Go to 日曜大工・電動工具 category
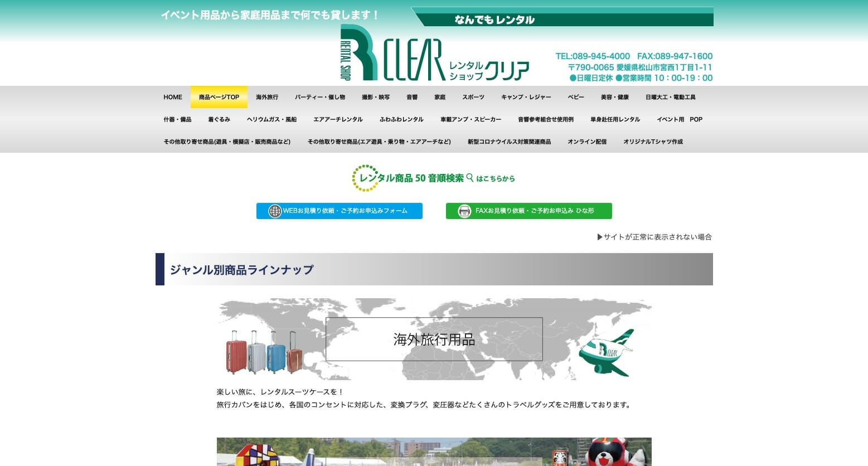 (x=671, y=97)
